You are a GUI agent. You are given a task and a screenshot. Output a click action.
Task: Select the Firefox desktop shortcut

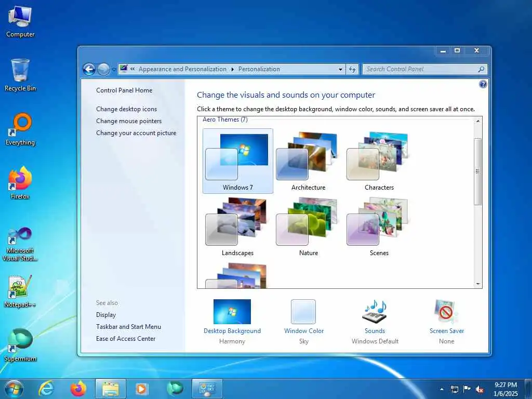coord(20,183)
